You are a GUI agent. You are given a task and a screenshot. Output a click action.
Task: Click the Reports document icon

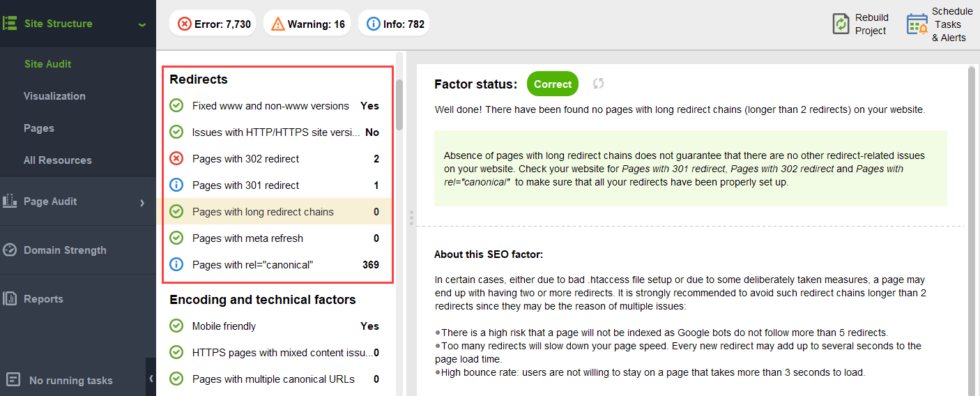[x=10, y=298]
